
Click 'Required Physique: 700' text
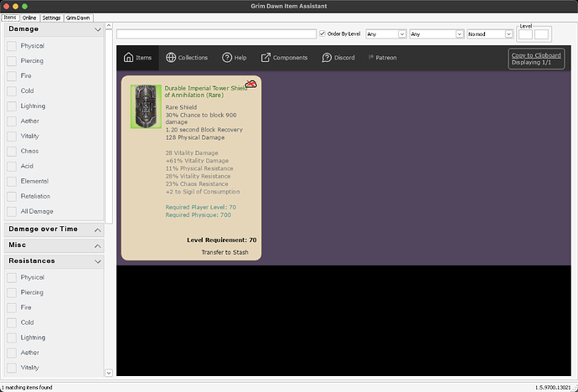198,214
